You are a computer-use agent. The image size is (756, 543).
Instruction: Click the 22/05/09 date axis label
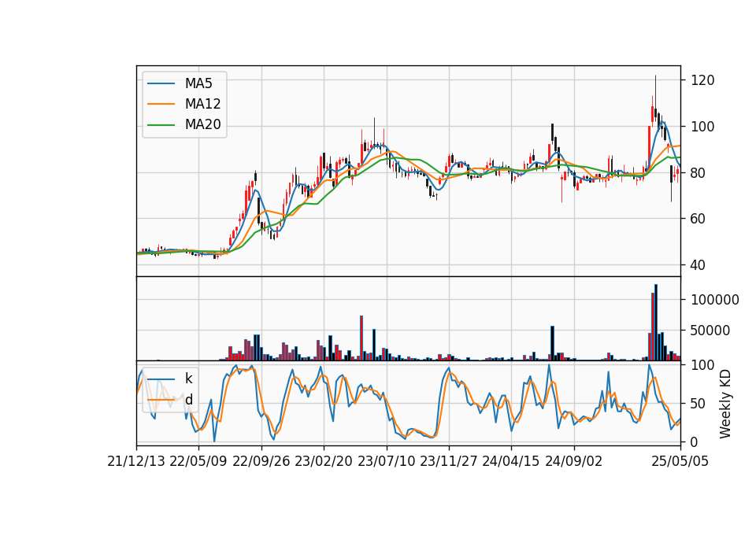pos(198,462)
